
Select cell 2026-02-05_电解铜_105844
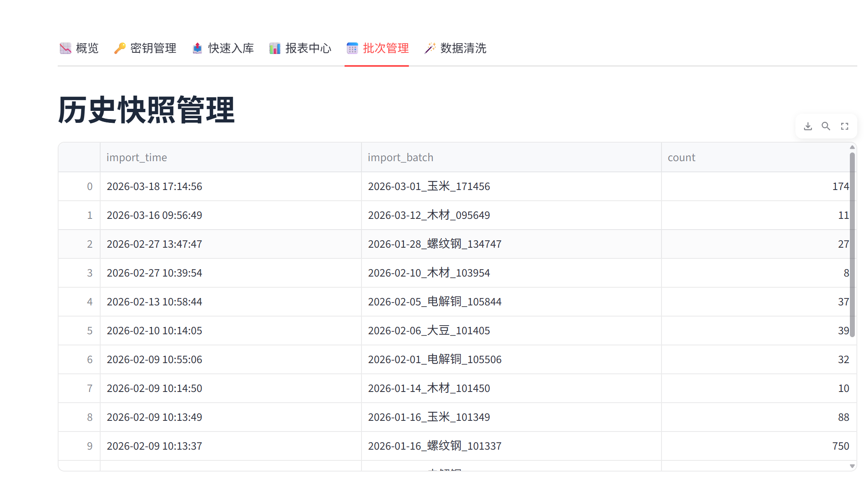(x=511, y=302)
